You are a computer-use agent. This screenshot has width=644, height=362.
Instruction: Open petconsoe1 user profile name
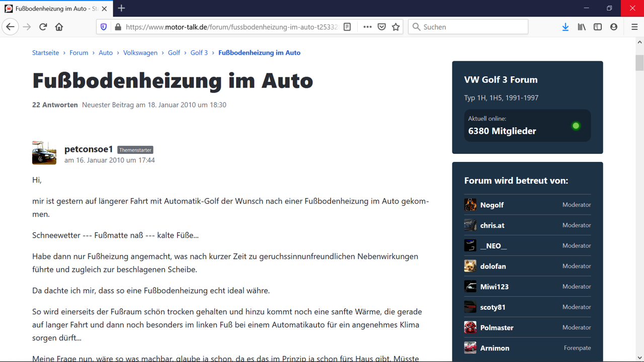[x=89, y=149]
